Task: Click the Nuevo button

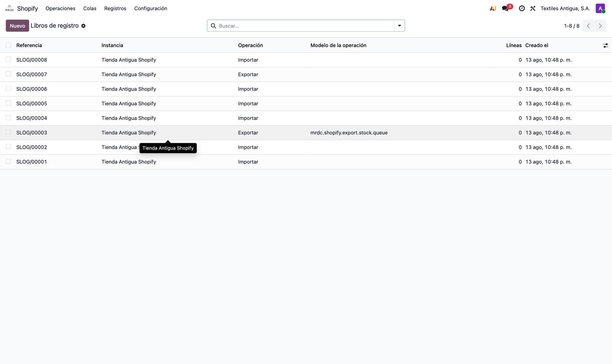Action: [17, 26]
